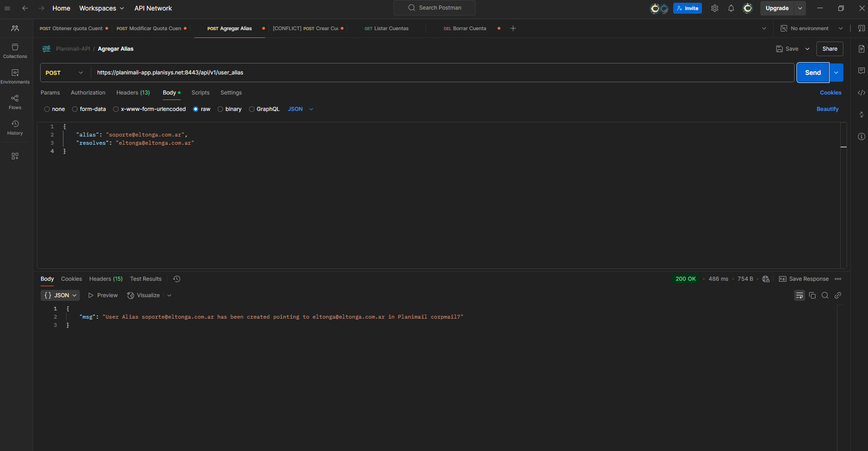Open the response more options ellipsis
Screen dimensions: 868x451
(838, 279)
